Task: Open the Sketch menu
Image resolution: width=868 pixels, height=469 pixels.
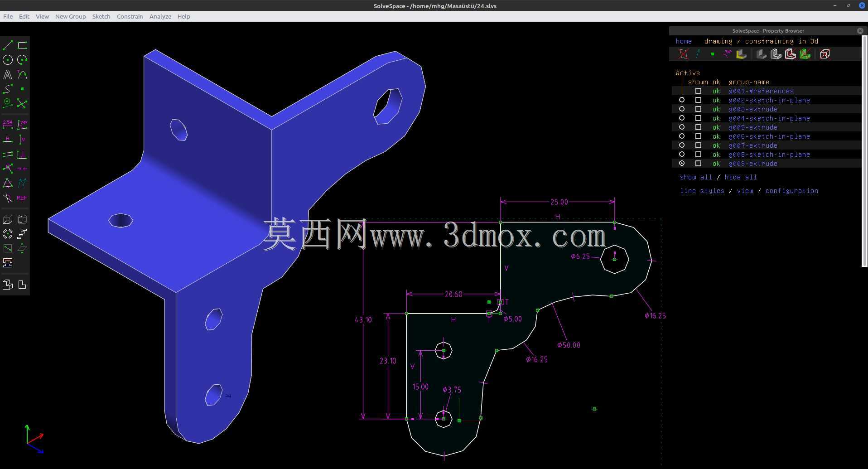Action: tap(101, 16)
